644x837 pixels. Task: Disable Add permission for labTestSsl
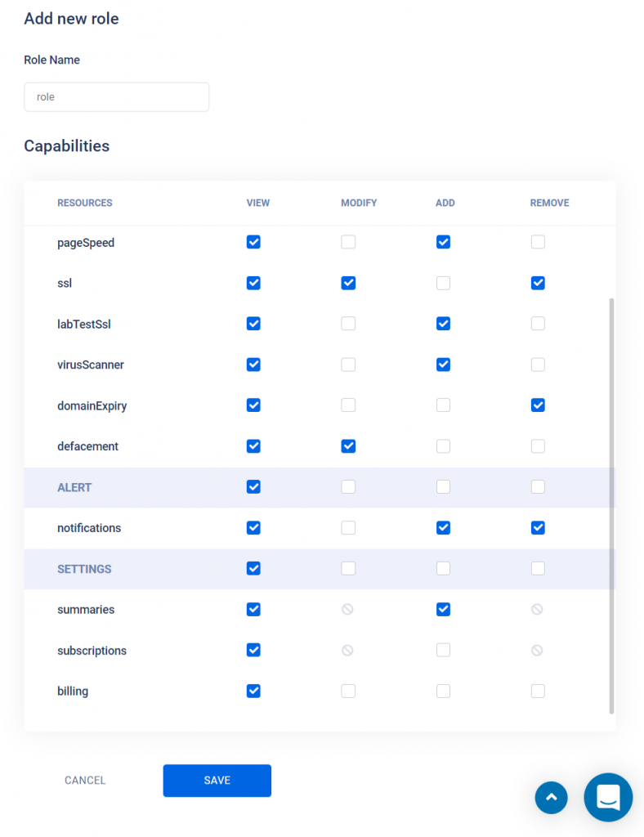[443, 324]
